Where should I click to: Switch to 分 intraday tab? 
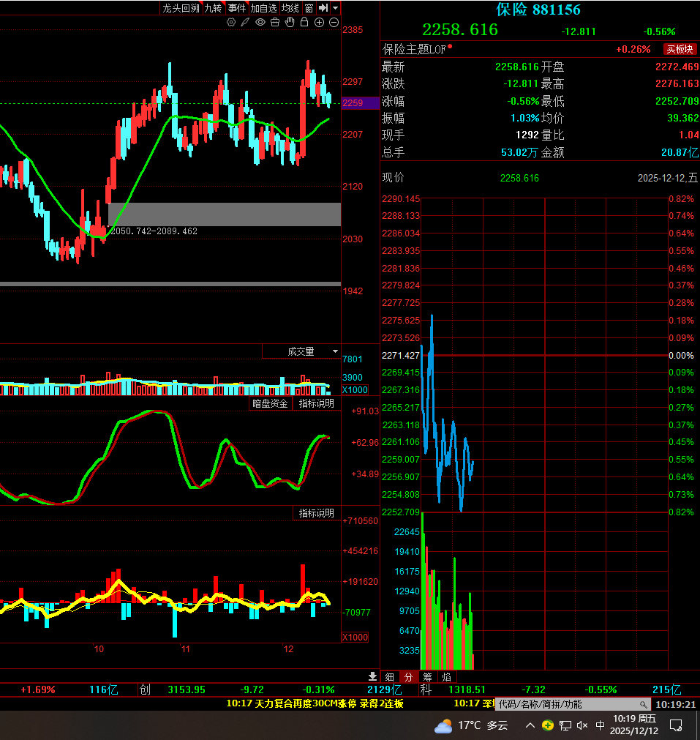click(408, 677)
